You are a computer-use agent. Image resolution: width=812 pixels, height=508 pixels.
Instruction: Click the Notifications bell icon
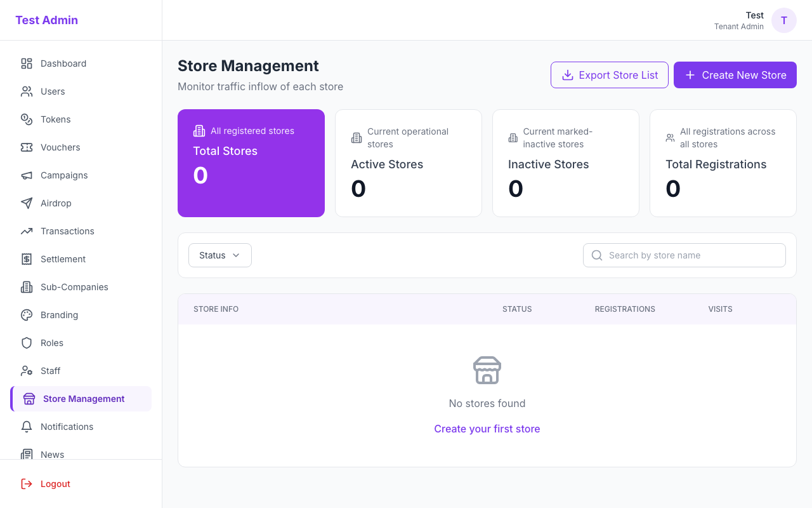pos(26,427)
